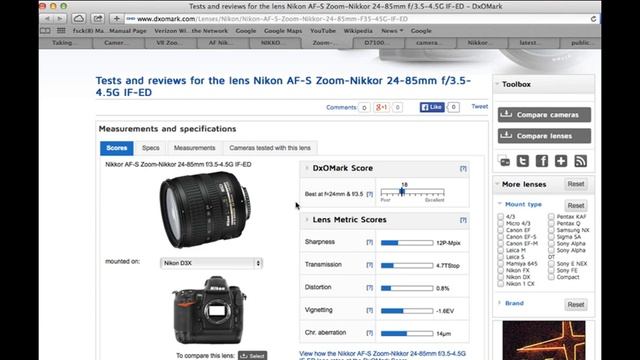This screenshot has height=360, width=640.
Task: Share the page via the Facebook icon in Toolbox
Action: pos(542,161)
